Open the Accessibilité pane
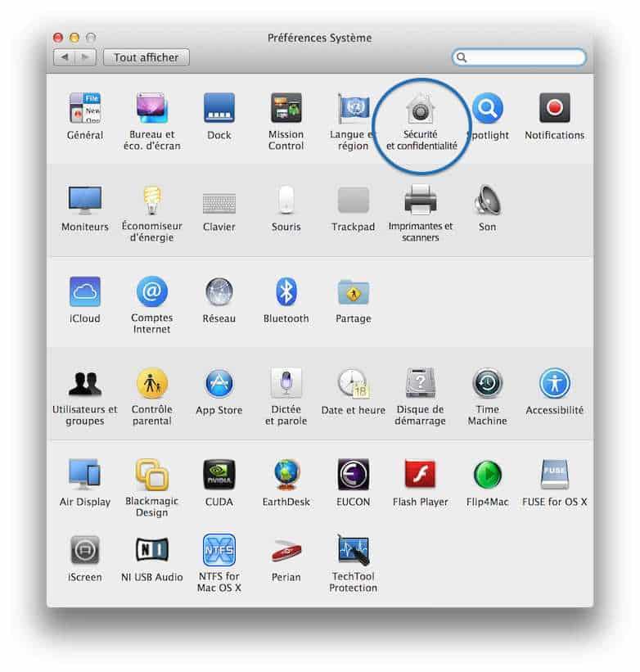Screen dimensions: 640x672 pyautogui.click(x=554, y=383)
